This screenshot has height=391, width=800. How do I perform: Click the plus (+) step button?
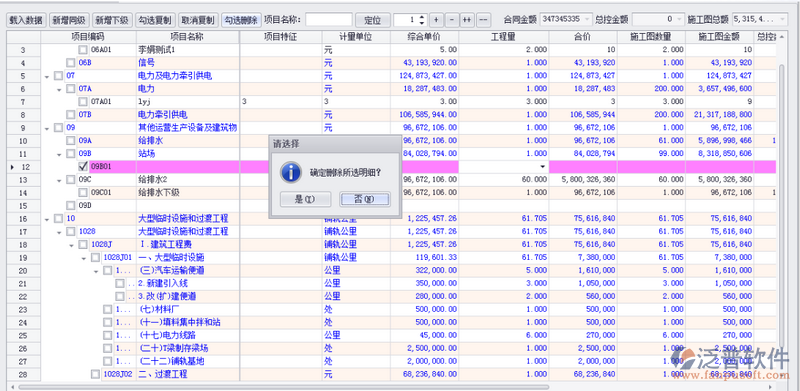click(436, 20)
